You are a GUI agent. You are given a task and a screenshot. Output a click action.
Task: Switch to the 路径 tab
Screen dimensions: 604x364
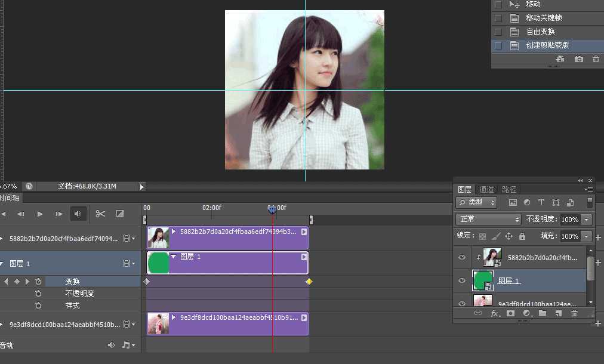(x=509, y=189)
